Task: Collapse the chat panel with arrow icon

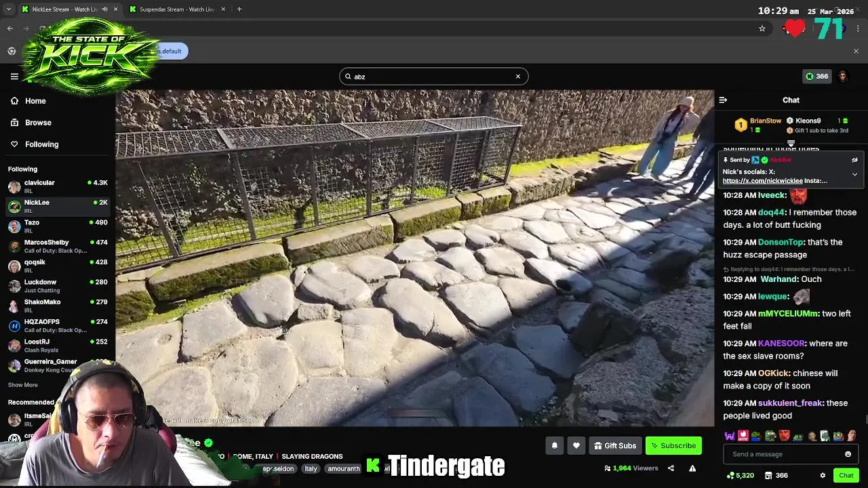Action: [x=723, y=100]
